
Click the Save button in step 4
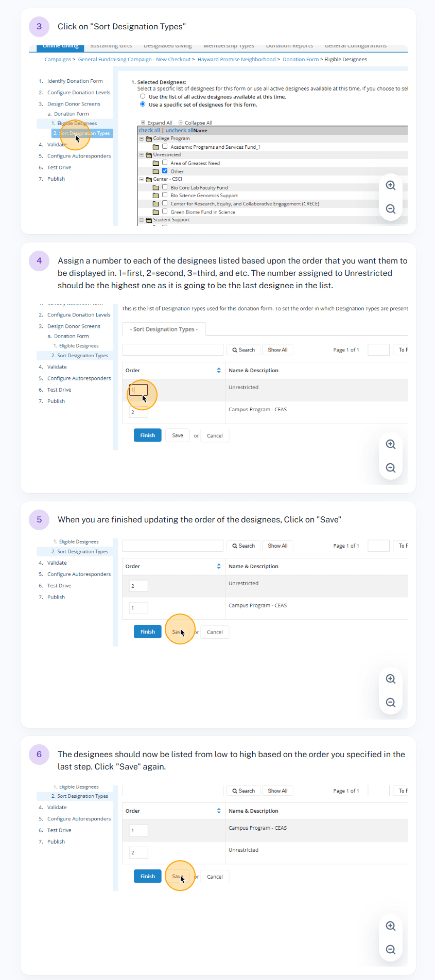[178, 435]
